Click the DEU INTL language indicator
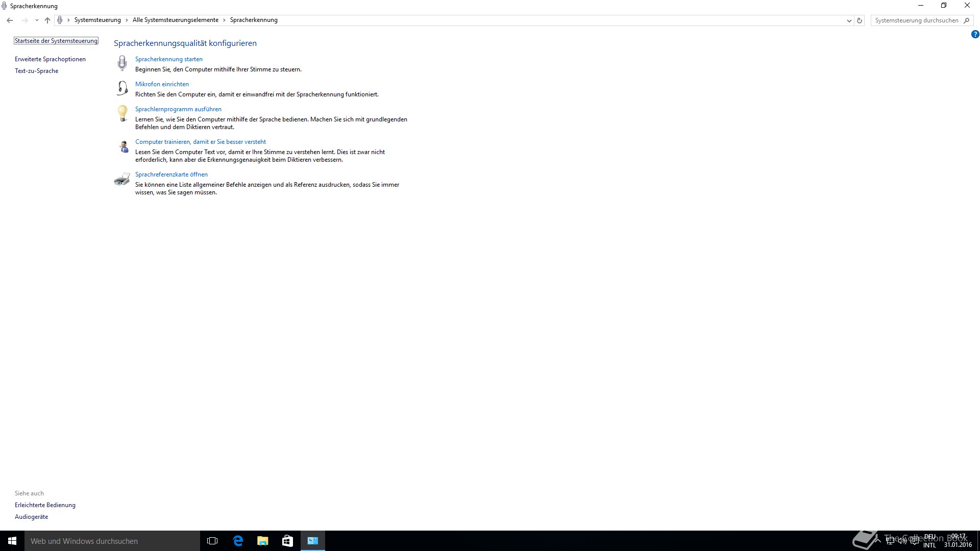Image resolution: width=980 pixels, height=551 pixels. coord(929,541)
